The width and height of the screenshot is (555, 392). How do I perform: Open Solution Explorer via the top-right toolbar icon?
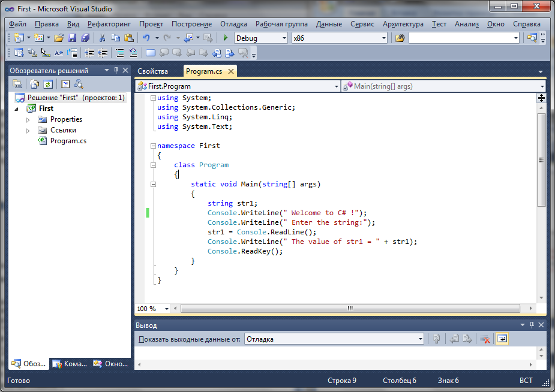coord(532,38)
